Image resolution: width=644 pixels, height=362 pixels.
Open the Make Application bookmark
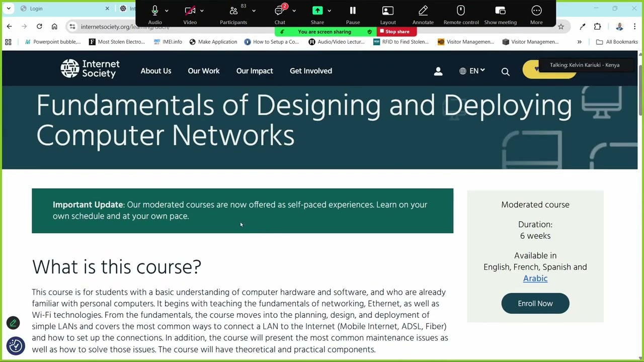click(x=213, y=42)
